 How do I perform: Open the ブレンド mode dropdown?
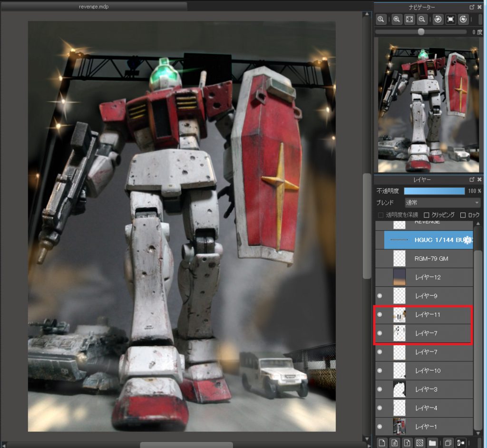coord(442,203)
